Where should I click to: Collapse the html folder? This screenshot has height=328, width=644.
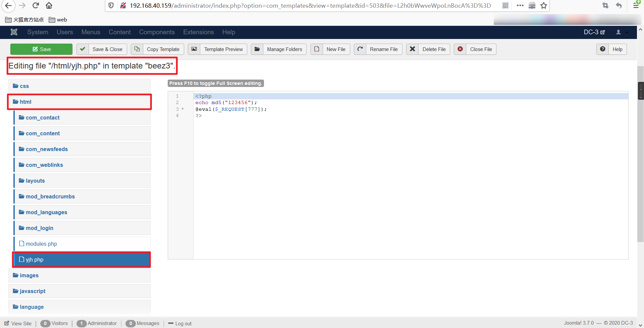pyautogui.click(x=79, y=102)
